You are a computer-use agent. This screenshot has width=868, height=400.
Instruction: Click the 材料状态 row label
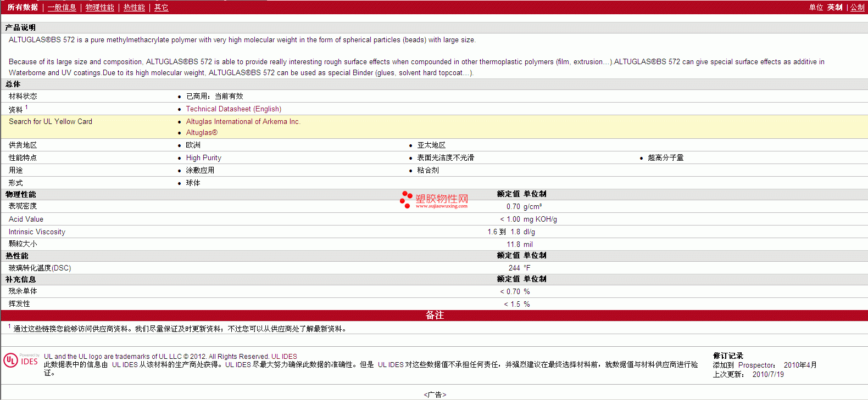(x=23, y=97)
